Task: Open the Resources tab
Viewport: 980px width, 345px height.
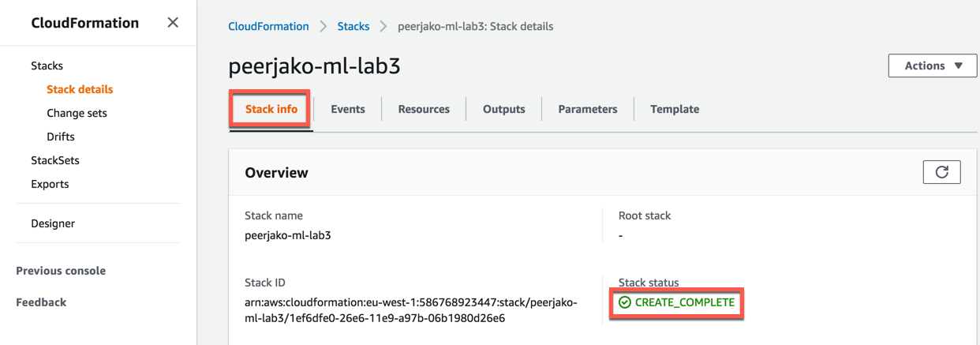Action: (x=424, y=109)
